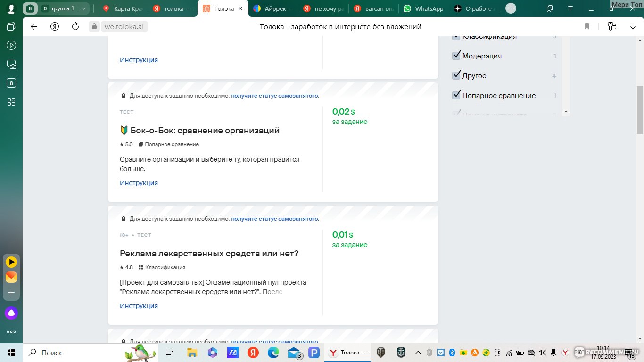Image resolution: width=644 pixels, height=362 pixels.
Task: Switch to the Карта Кра tab
Action: 124,8
